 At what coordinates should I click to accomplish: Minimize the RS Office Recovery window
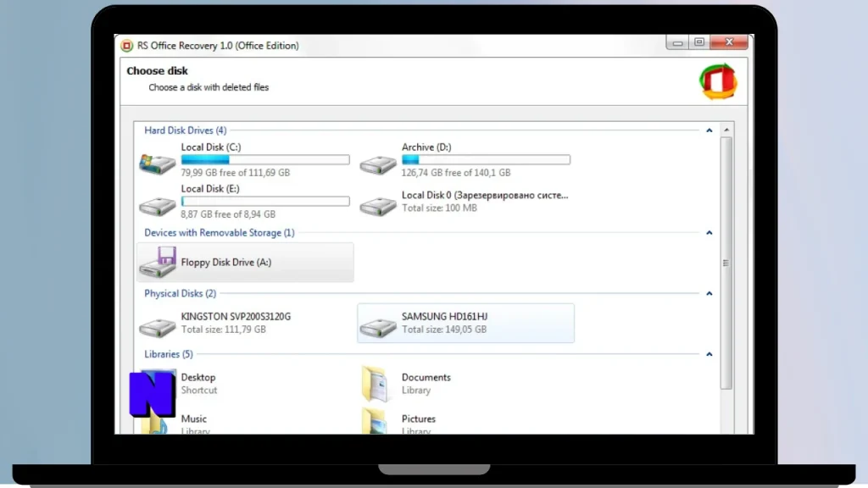click(x=677, y=42)
